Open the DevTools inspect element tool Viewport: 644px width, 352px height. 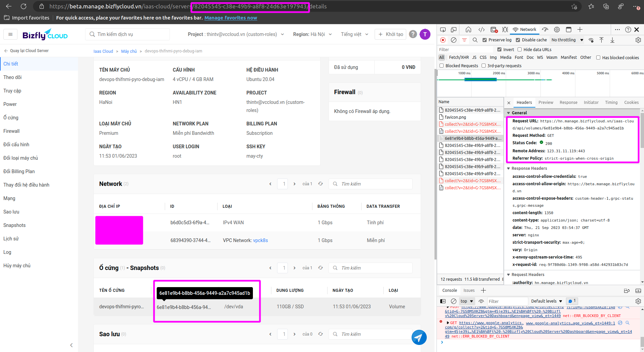coord(443,30)
